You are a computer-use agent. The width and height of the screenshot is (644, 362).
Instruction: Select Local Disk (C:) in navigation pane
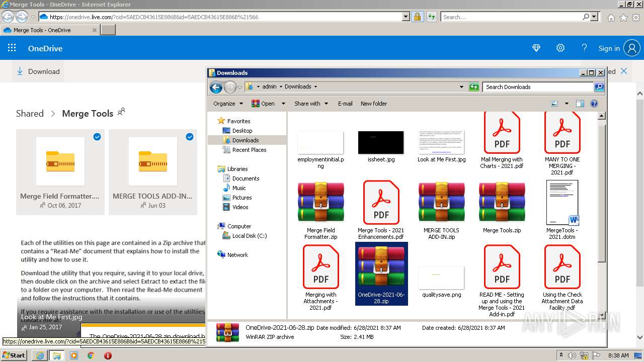click(250, 236)
